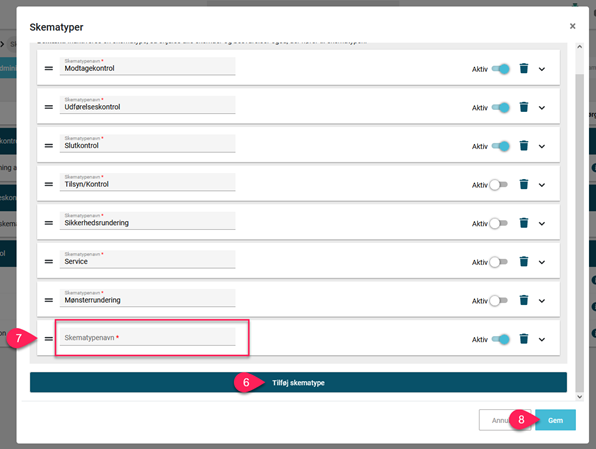Turn on Aktiv switch for Service

click(498, 262)
